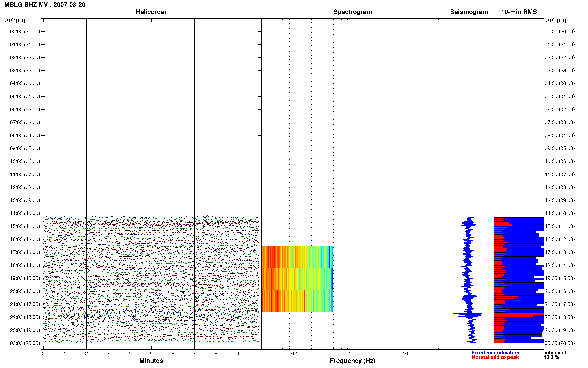This screenshot has width=588, height=368.
Task: Click minute tick '0' on the helicorder axis
Action: click(43, 354)
